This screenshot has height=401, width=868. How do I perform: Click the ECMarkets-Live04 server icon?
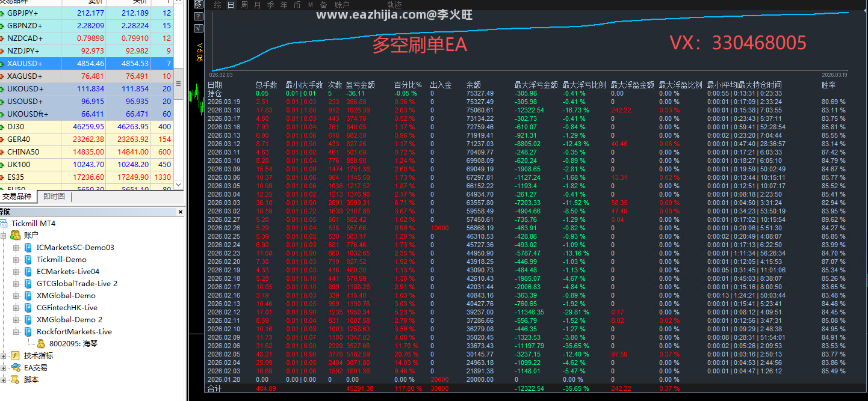(28, 272)
